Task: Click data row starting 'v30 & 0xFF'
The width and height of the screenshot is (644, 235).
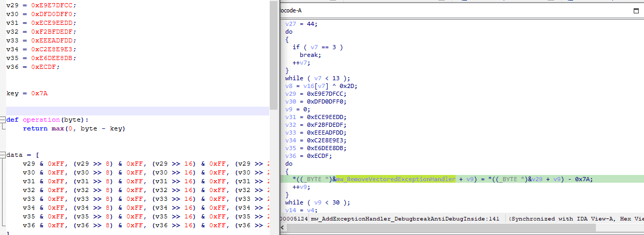Action: (x=146, y=172)
